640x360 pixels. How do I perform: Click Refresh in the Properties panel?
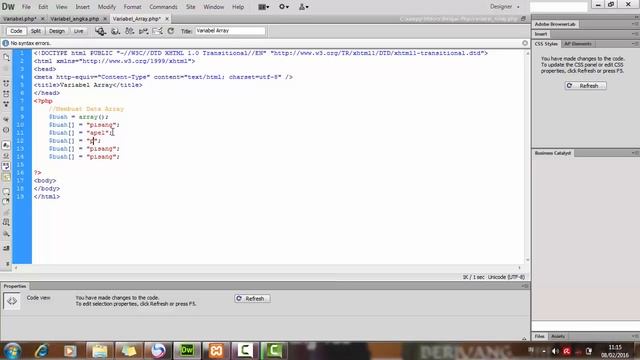tap(252, 298)
